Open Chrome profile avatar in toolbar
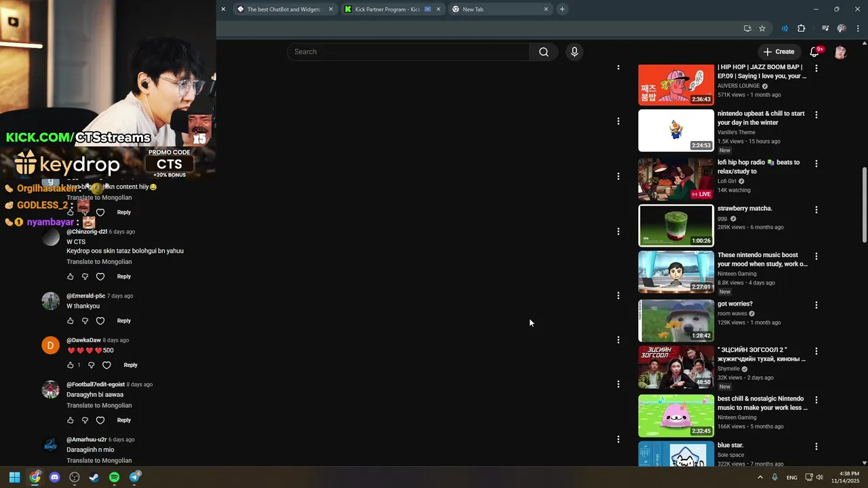The image size is (868, 488). (x=842, y=28)
